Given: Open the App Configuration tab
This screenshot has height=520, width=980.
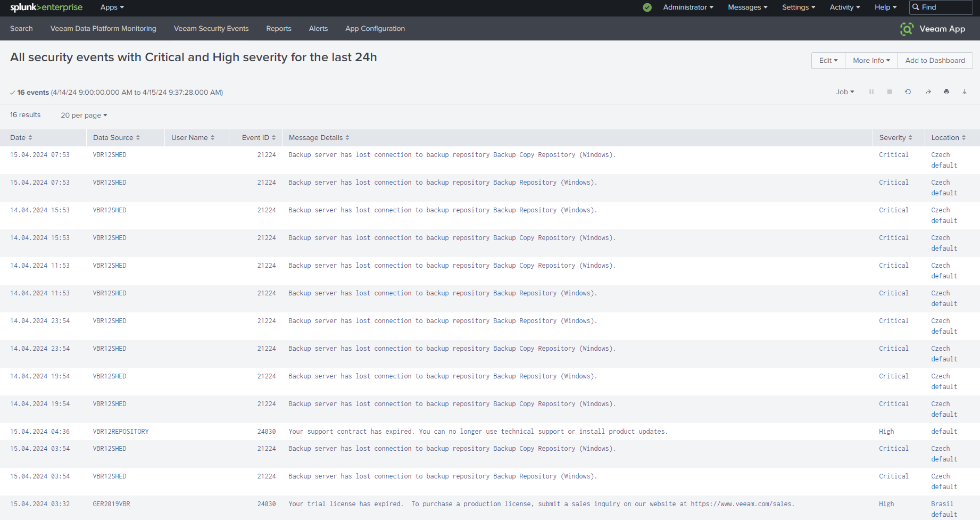Looking at the screenshot, I should coord(375,29).
